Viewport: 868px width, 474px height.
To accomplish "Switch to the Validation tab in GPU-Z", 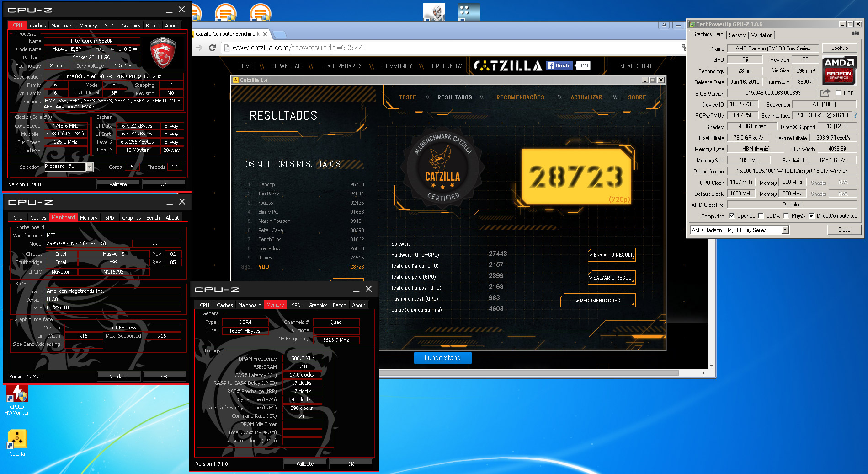I will tap(761, 35).
